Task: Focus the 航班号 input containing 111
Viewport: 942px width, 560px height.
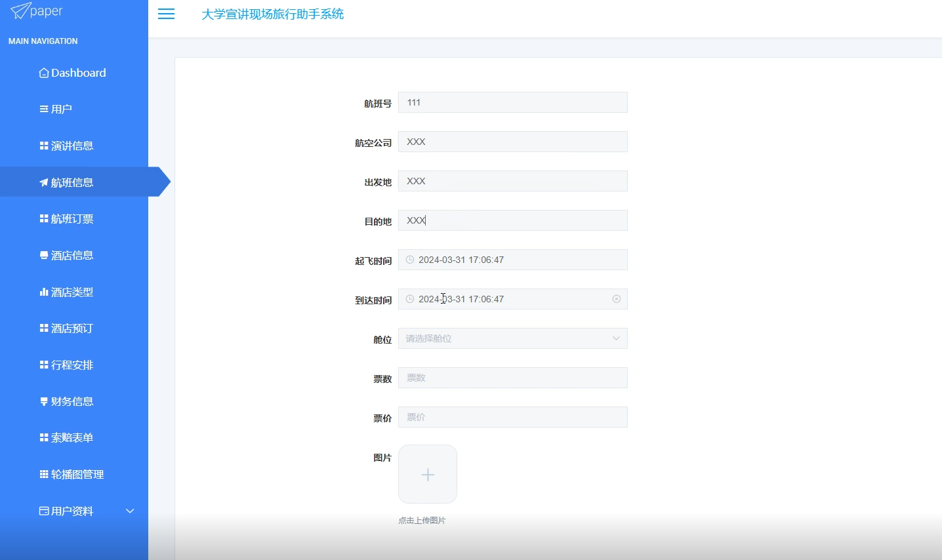Action: click(513, 102)
